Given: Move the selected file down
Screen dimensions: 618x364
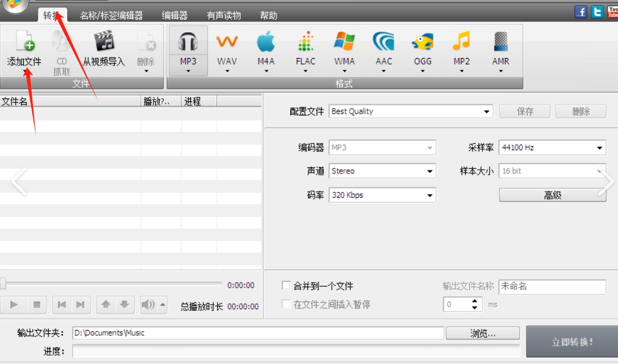Looking at the screenshot, I should (125, 305).
